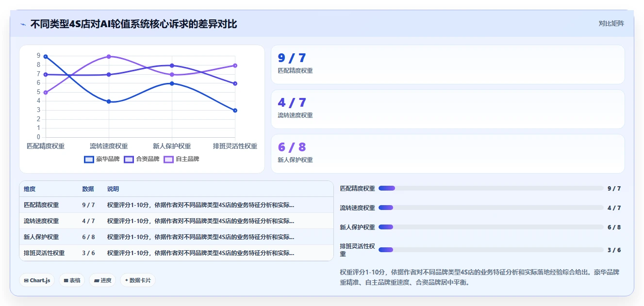644x306 pixels.
Task: Toggle 自主品牌 legend swatch in chart
Action: (169, 159)
